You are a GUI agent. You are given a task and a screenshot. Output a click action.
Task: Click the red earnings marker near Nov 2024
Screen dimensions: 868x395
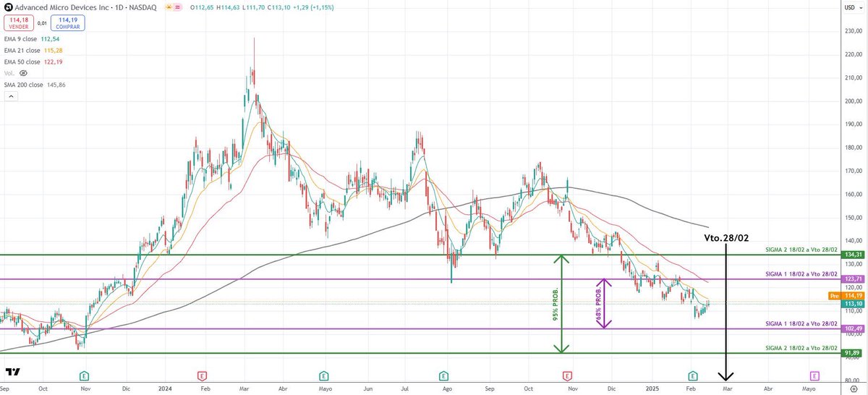(567, 375)
